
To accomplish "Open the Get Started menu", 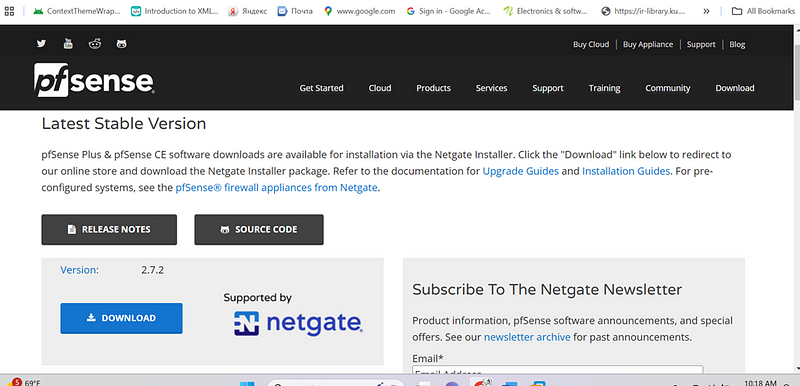I will coord(321,88).
